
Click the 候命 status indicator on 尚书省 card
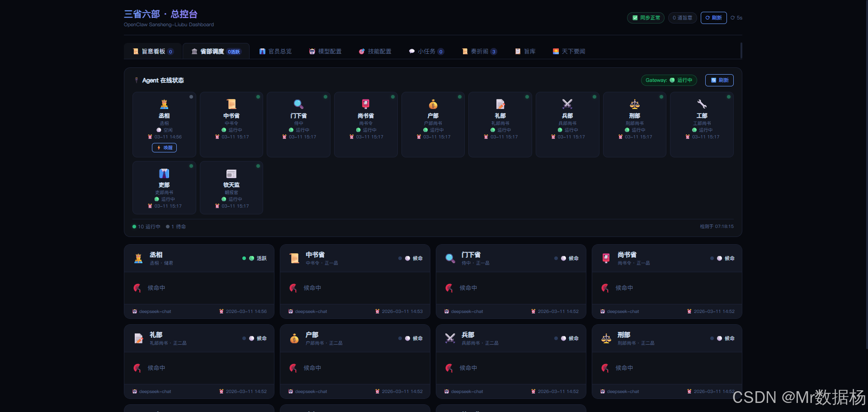coord(722,258)
